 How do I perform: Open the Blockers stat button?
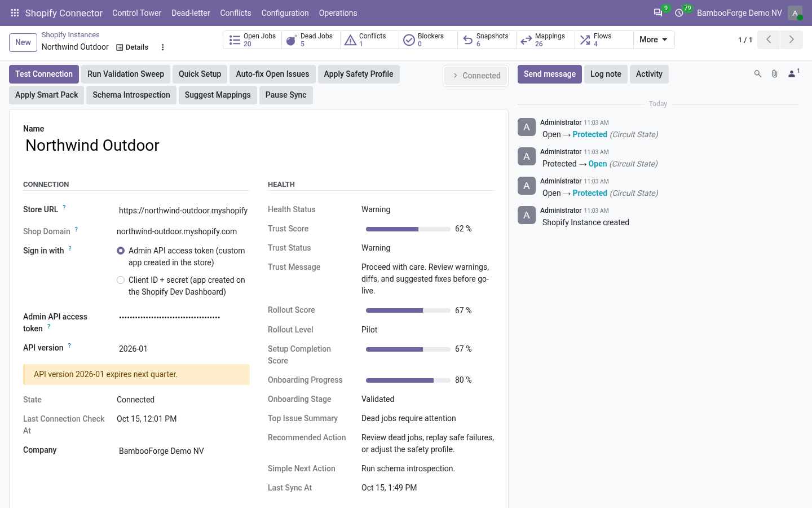(428, 40)
